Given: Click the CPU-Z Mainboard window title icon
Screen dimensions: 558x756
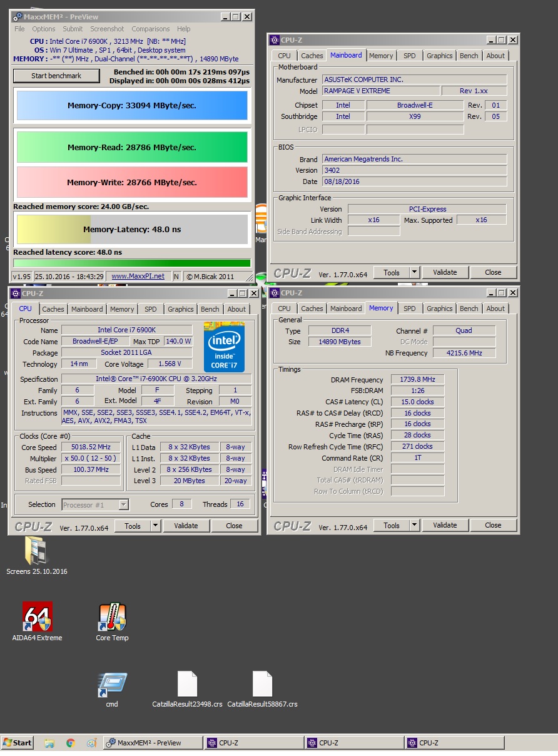Looking at the screenshot, I should click(x=275, y=40).
